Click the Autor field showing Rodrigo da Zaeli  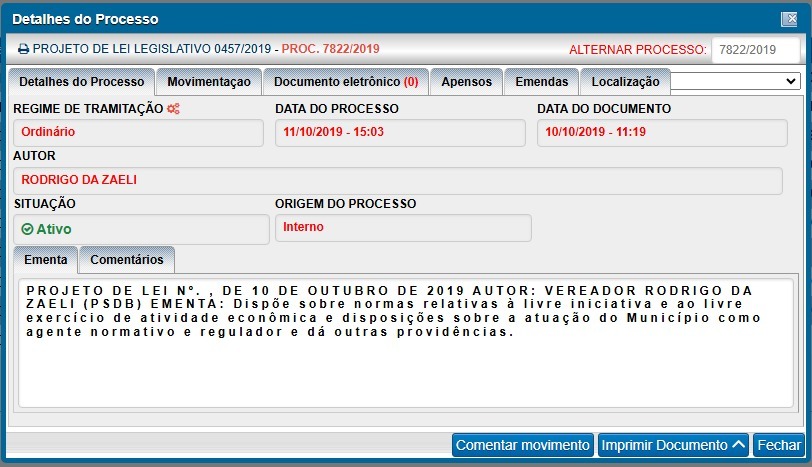pos(397,180)
